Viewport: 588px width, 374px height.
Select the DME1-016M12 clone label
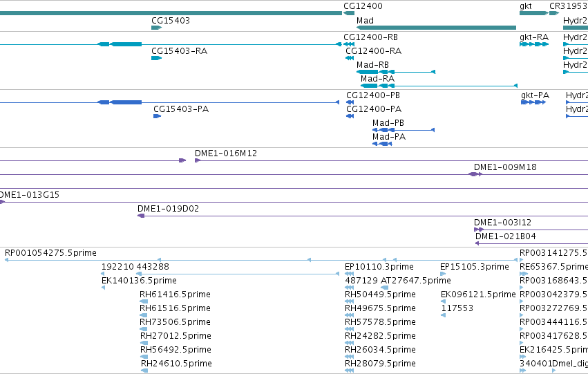226,153
